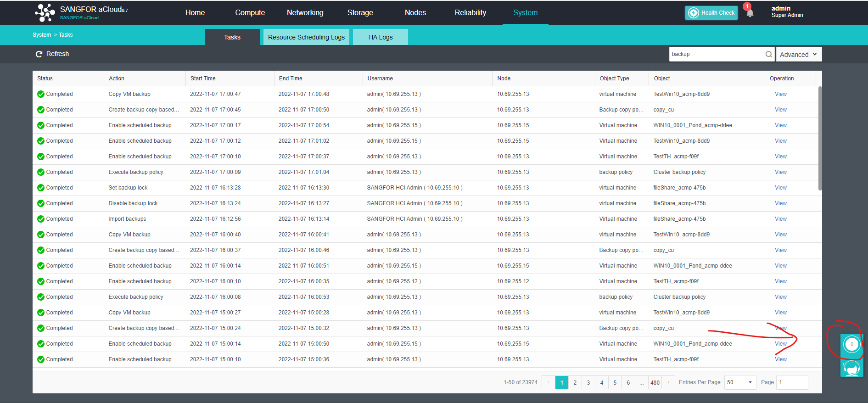Viewport: 868px width, 403px height.
Task: View details of Copy VM backup 17:00:47
Action: point(781,94)
